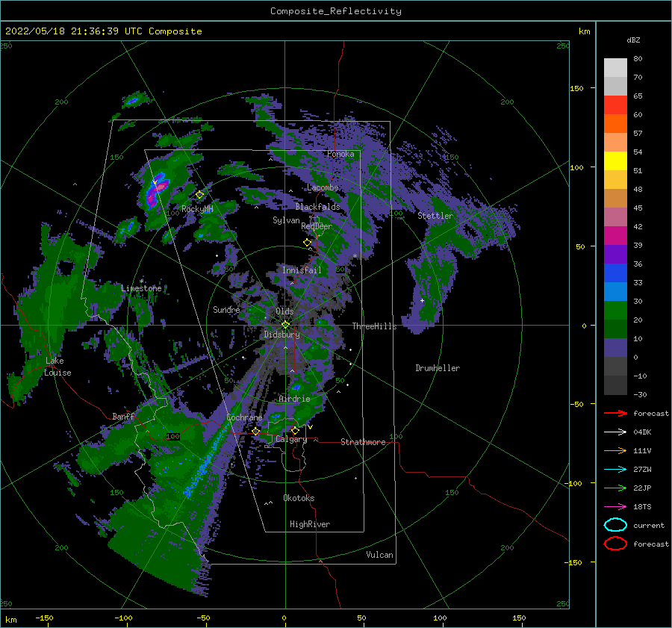Viewport: 672px width, 628px height.
Task: Click the Okotoks city label
Action: (x=299, y=498)
